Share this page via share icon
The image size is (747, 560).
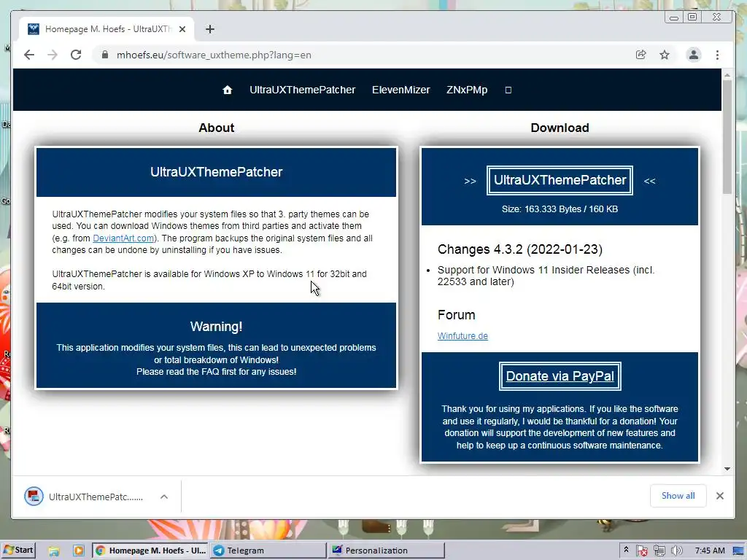[640, 55]
